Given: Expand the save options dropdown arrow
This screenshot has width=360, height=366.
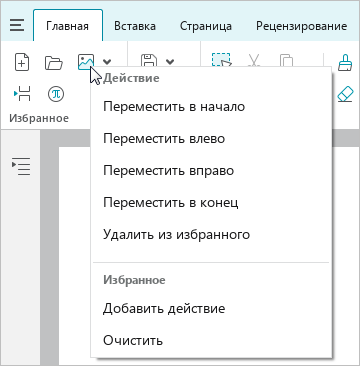Looking at the screenshot, I should (170, 62).
